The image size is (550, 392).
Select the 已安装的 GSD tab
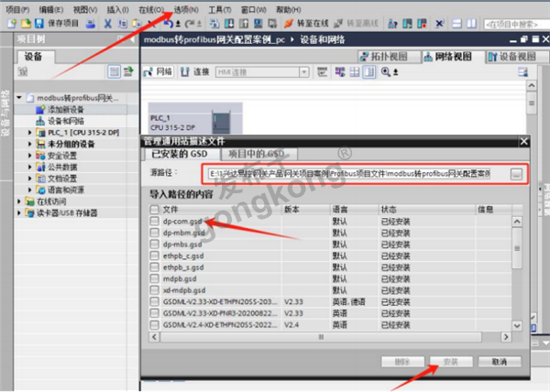click(180, 154)
